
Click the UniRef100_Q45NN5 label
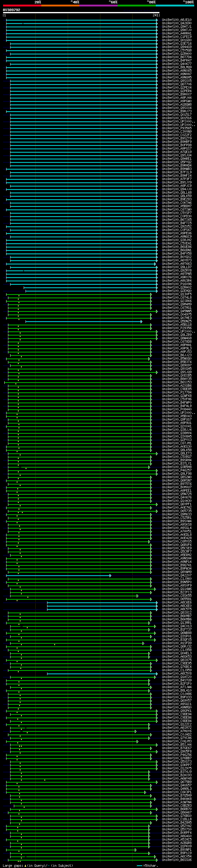(x=177, y=311)
